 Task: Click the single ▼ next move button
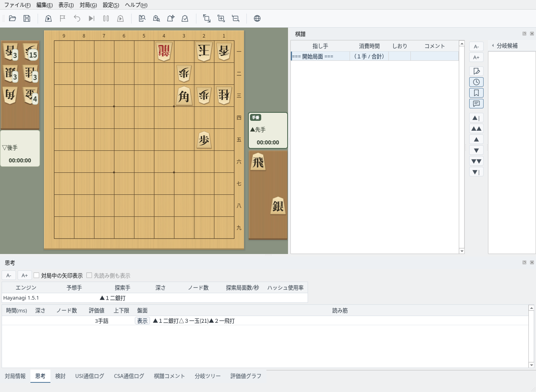pos(476,150)
